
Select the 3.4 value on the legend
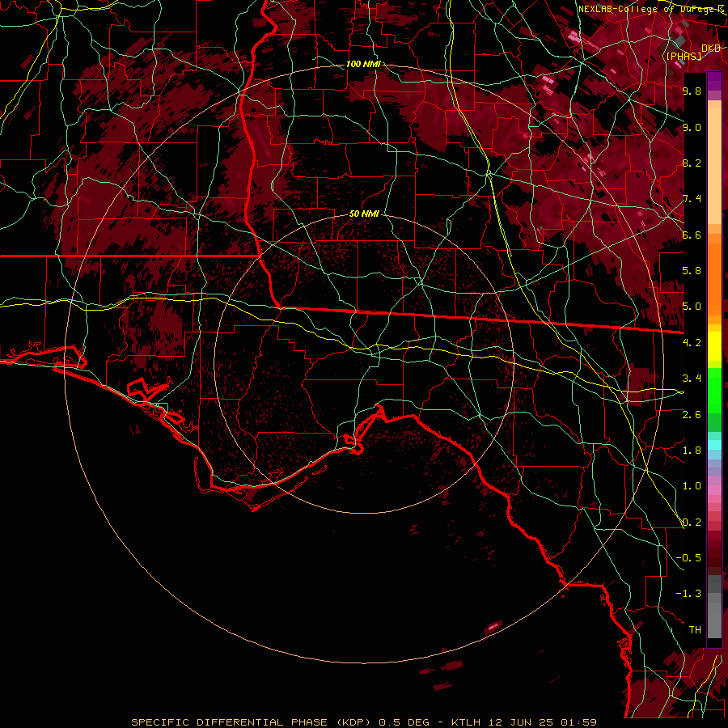(x=692, y=379)
